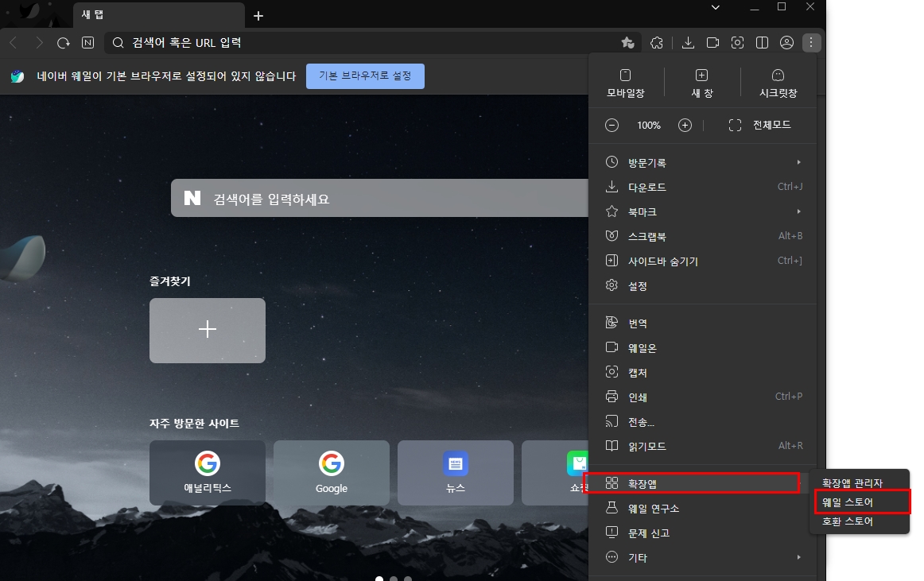Click the 기본 브라우저로 설정 button
Screen dimensions: 924x581
pos(365,76)
